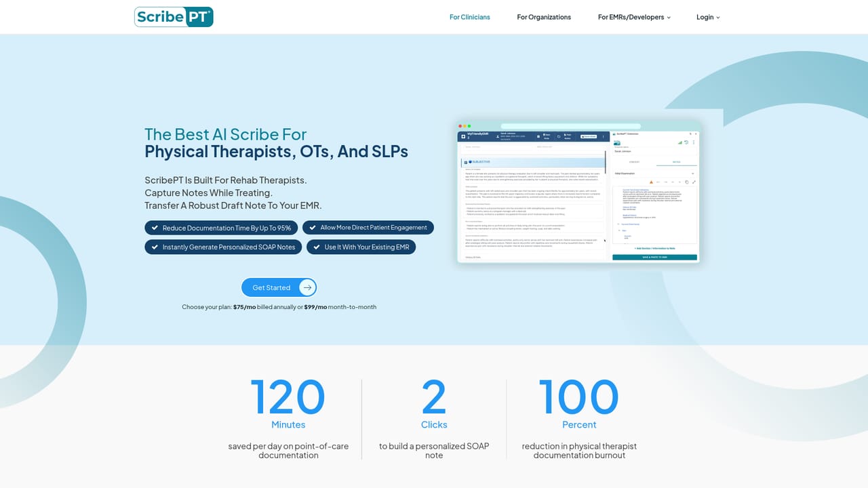Click the large "100" statistic

click(579, 397)
